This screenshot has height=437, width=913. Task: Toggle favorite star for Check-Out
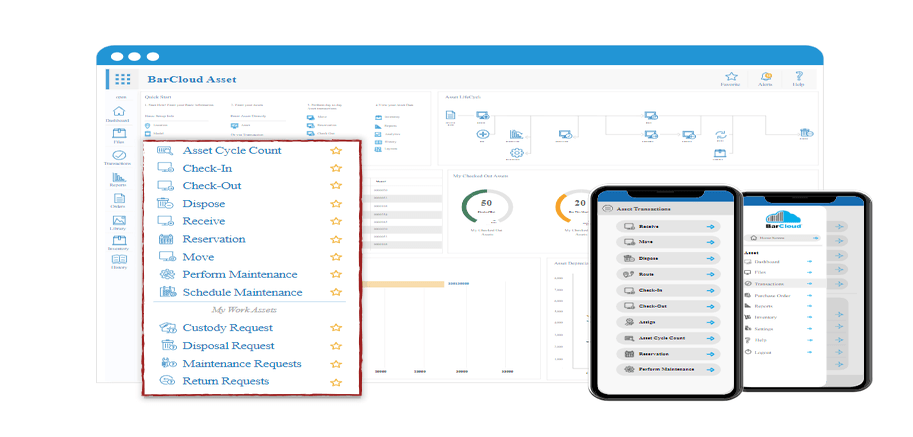[x=335, y=186]
